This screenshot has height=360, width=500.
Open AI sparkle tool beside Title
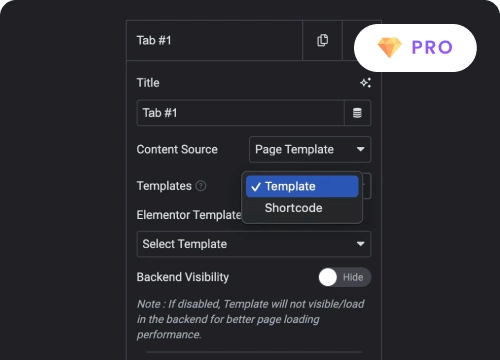(x=365, y=83)
